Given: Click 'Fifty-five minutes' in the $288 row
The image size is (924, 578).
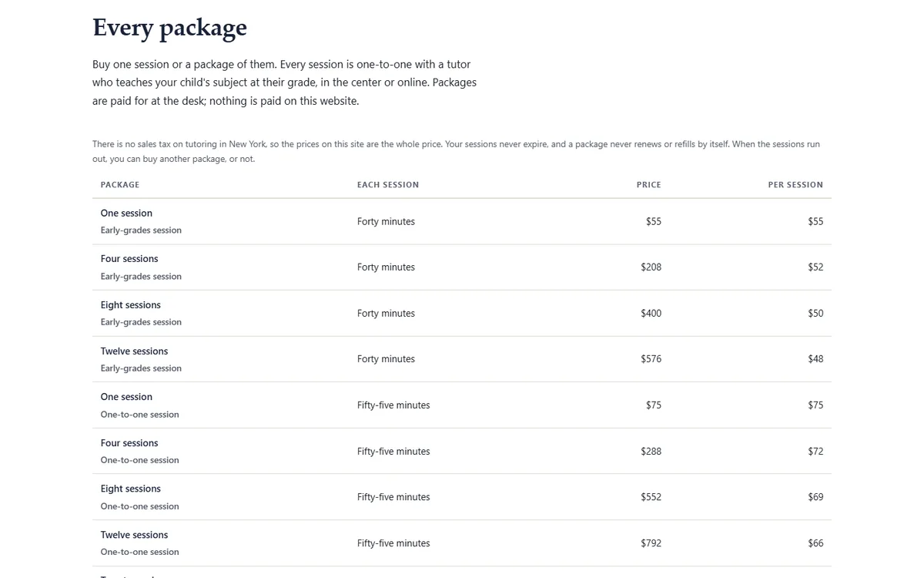Looking at the screenshot, I should click(x=393, y=452).
